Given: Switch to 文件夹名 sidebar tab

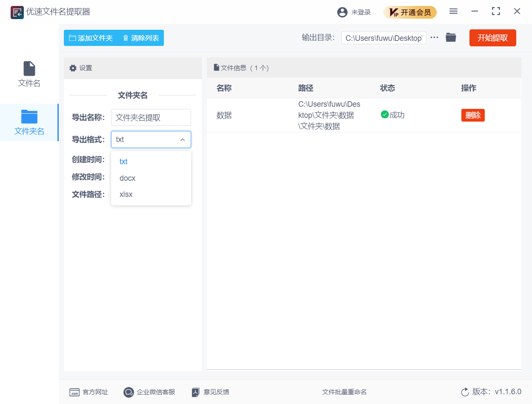Looking at the screenshot, I should tap(29, 122).
